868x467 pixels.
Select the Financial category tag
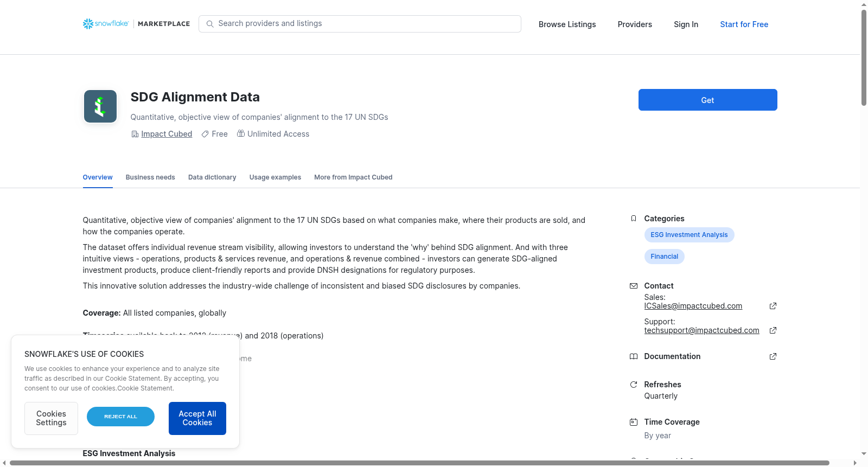pos(664,257)
